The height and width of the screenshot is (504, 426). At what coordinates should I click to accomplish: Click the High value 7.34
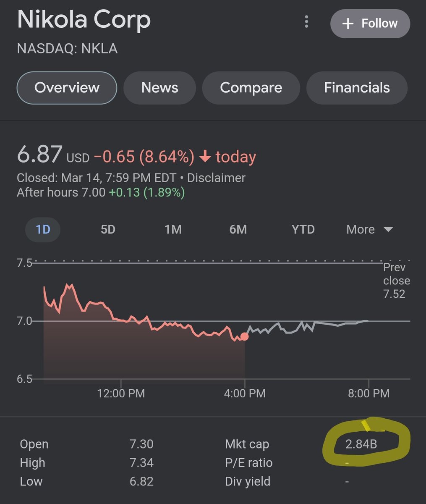[x=141, y=463]
